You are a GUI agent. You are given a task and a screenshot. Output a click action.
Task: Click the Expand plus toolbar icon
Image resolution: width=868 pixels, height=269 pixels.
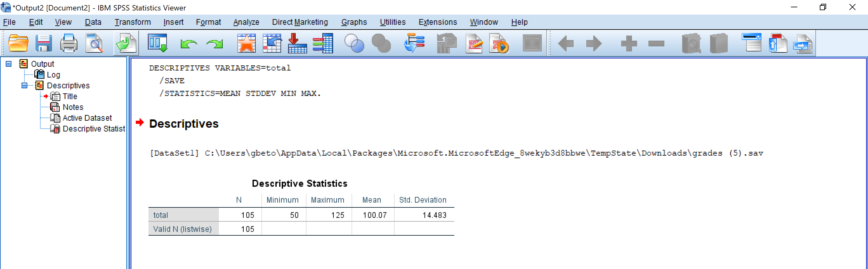point(629,44)
